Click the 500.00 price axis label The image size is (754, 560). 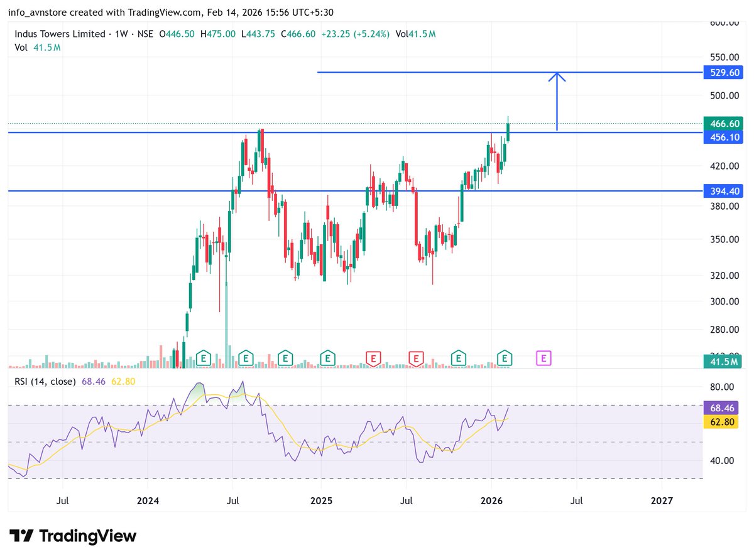tap(724, 95)
